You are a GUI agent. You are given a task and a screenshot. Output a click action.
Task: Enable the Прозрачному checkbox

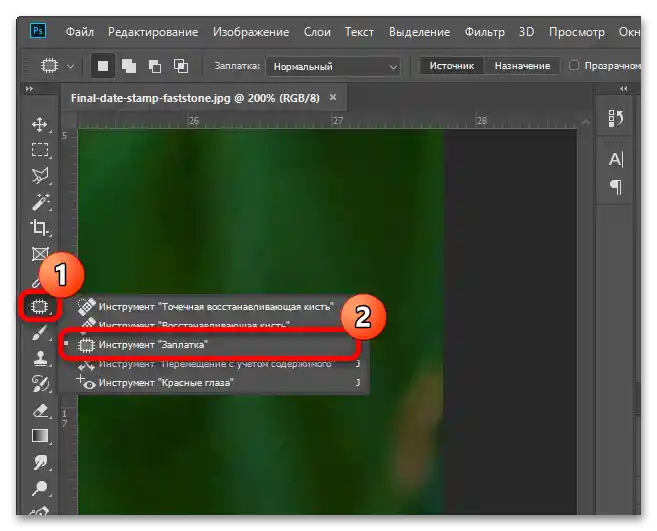tap(574, 65)
